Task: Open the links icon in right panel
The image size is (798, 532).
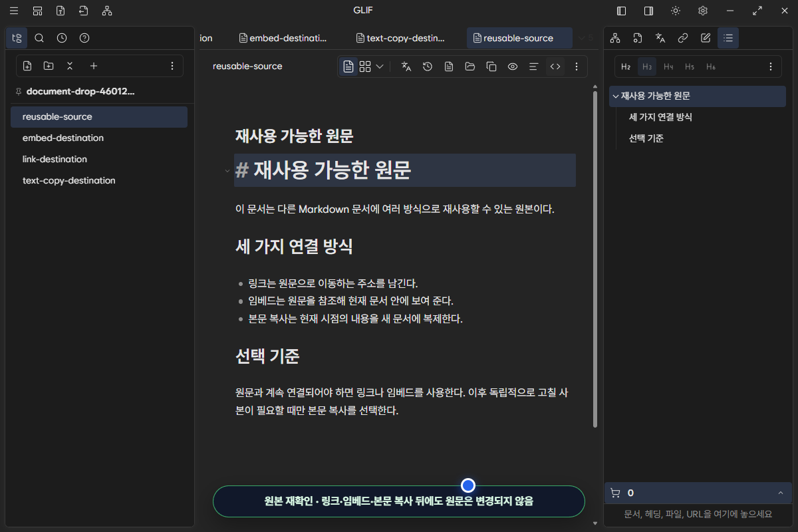Action: (683, 38)
